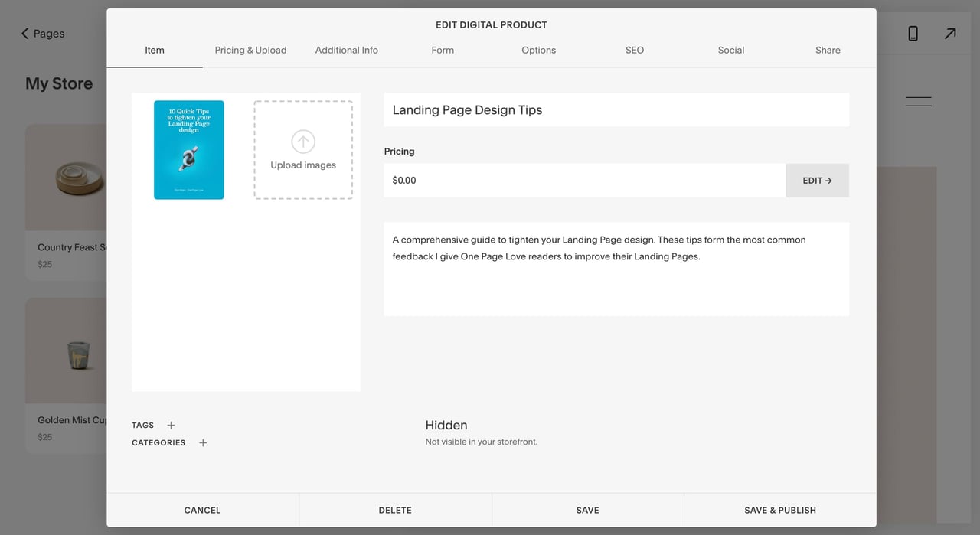Click the Hidden visibility status
This screenshot has width=980, height=535.
pos(446,425)
